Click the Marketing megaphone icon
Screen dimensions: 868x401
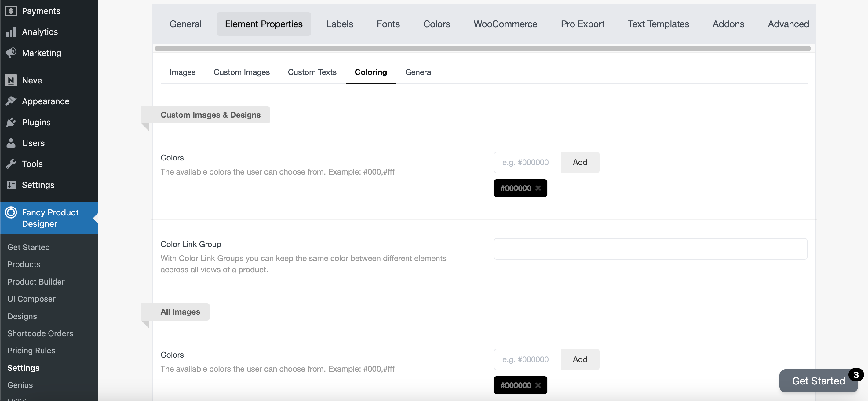11,53
